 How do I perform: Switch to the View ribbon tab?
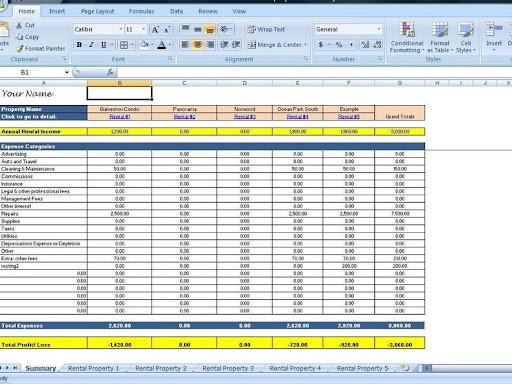tap(239, 11)
